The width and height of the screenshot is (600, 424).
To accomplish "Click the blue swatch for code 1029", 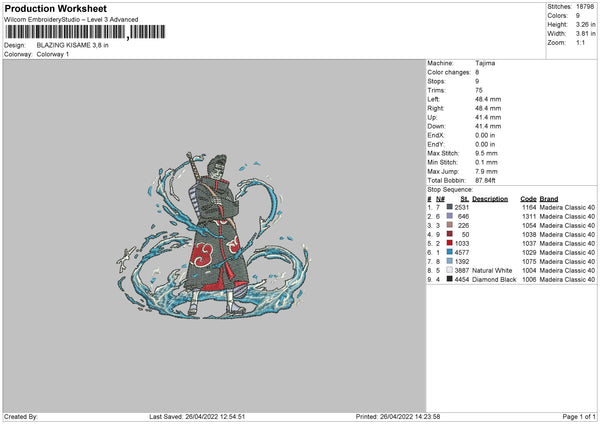I will 450,252.
